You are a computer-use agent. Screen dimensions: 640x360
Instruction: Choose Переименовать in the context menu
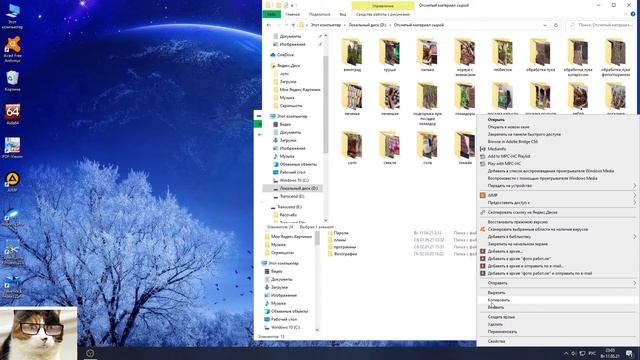pyautogui.click(x=557, y=331)
